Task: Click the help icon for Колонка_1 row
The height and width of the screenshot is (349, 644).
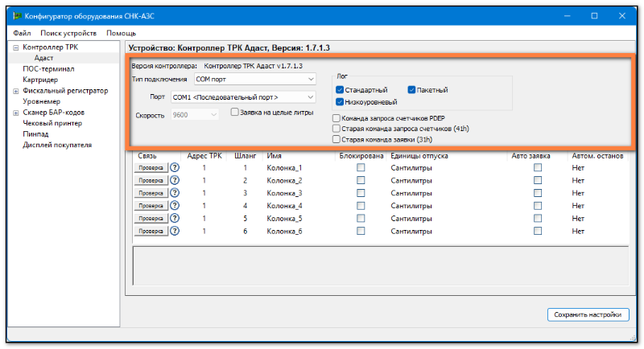Action: (174, 167)
